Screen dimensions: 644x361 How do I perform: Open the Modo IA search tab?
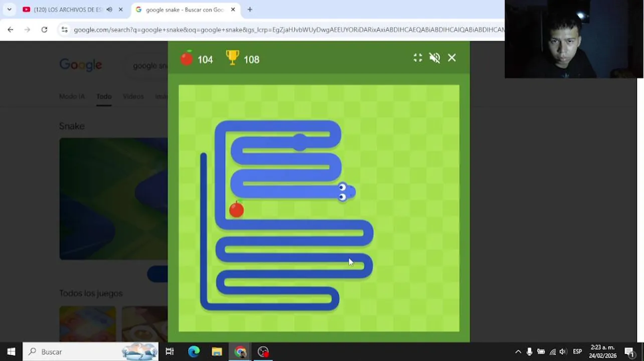click(x=72, y=96)
